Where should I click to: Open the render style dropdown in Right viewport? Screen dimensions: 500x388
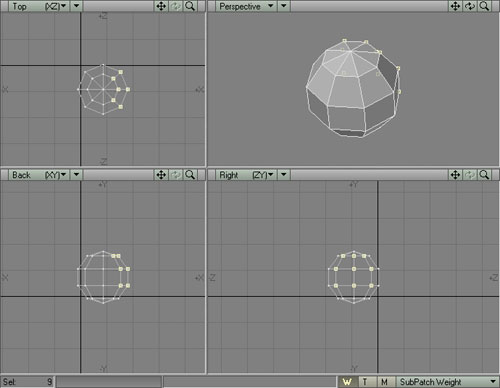coord(284,175)
